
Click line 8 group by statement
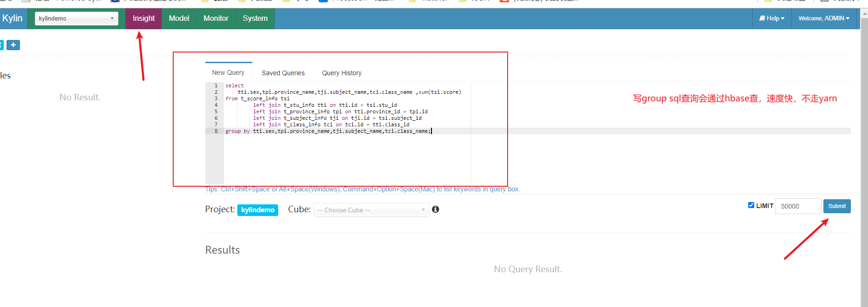click(328, 131)
